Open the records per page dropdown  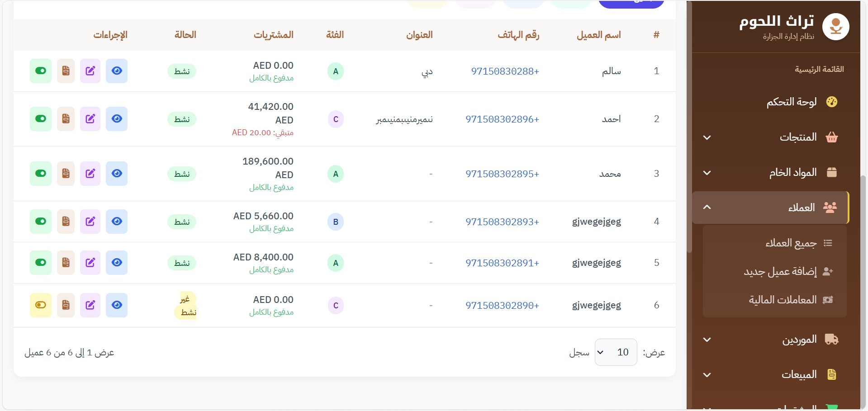[x=616, y=352]
